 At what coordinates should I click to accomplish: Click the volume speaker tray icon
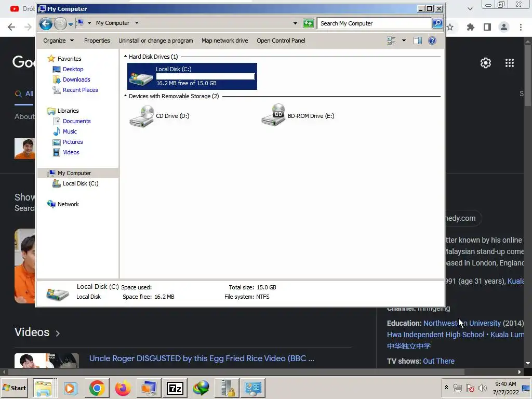[482, 388]
